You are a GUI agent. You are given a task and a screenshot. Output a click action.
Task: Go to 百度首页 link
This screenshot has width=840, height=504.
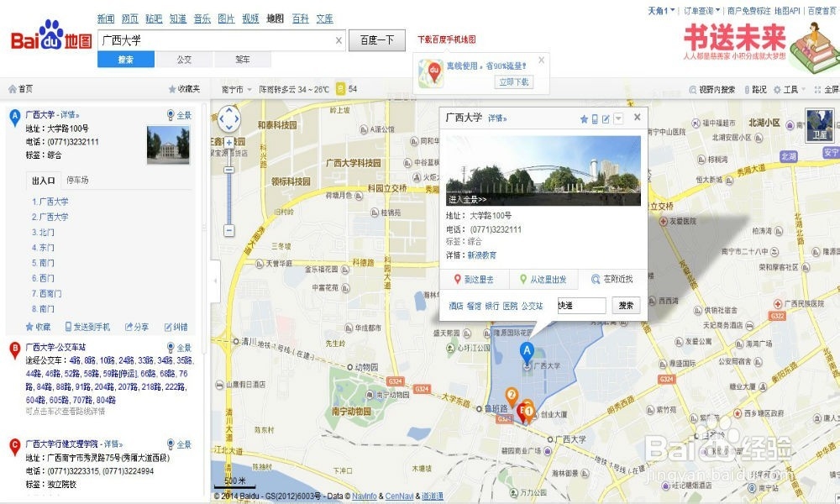(822, 11)
